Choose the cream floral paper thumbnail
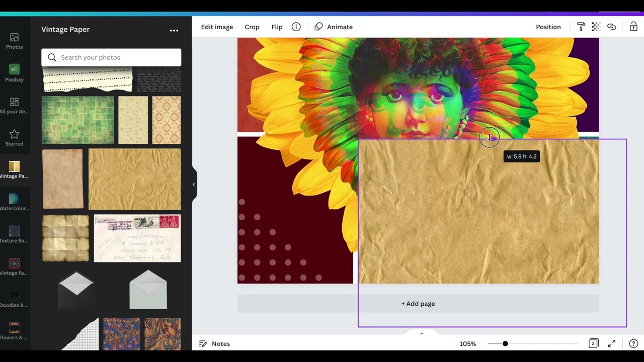Image resolution: width=644 pixels, height=362 pixels. click(133, 120)
